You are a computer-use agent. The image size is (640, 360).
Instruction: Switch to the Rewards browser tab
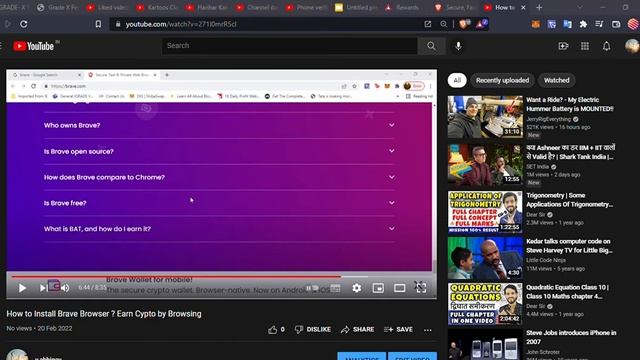coord(403,7)
